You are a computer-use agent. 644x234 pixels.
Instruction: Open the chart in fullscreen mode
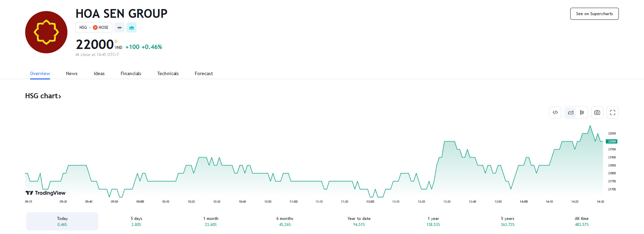click(x=612, y=113)
